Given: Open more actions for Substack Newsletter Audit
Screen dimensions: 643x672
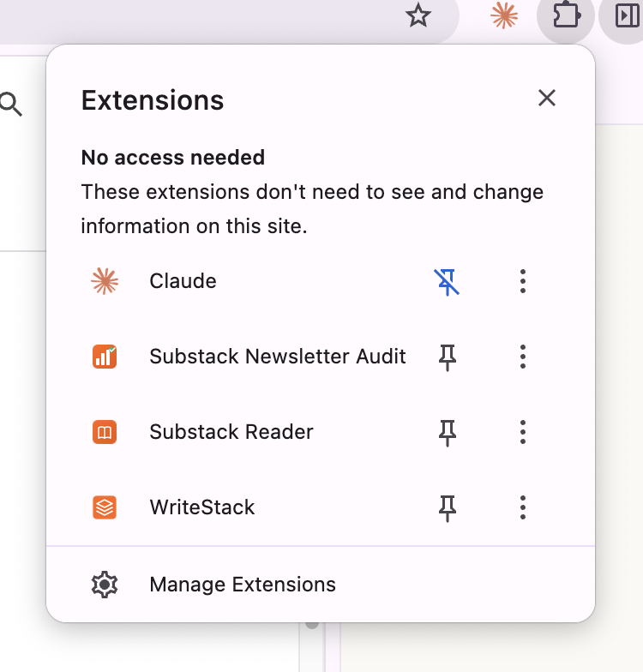Looking at the screenshot, I should coord(523,357).
